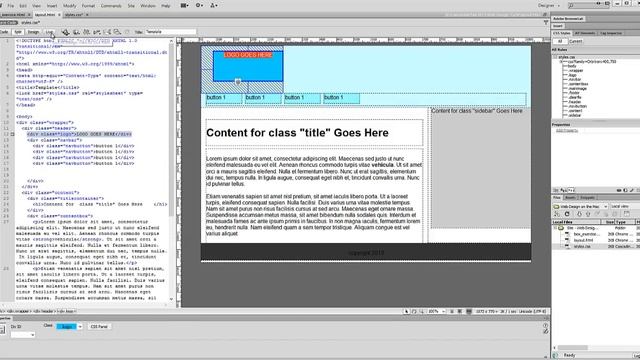Toggle Live view button
640x360 pixels.
point(49,32)
